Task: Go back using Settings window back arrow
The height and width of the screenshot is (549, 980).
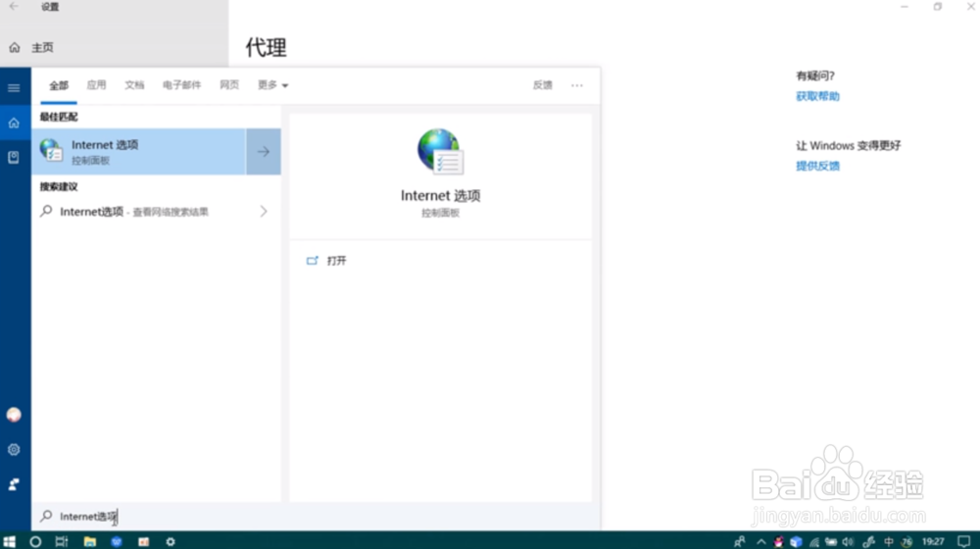Action: coord(14,7)
